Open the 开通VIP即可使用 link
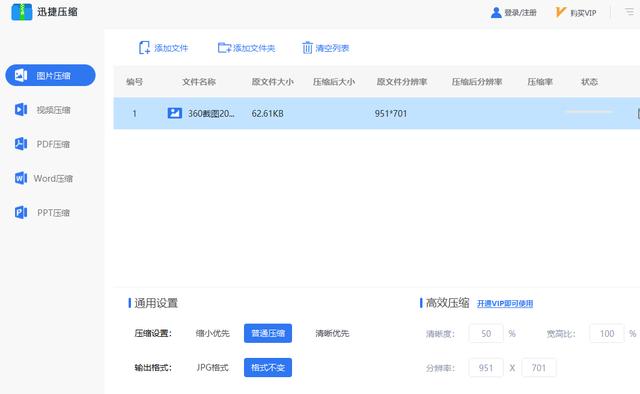Screen dimensions: 640x394 505,303
